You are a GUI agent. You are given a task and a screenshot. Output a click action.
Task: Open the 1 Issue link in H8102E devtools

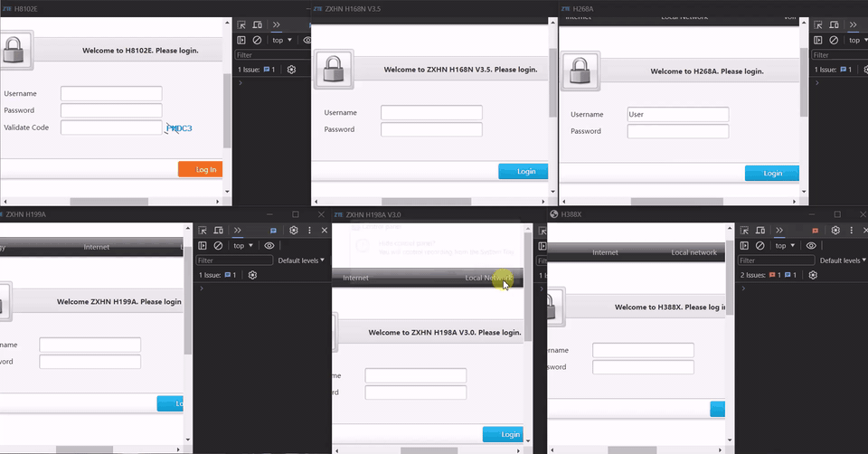(x=256, y=70)
